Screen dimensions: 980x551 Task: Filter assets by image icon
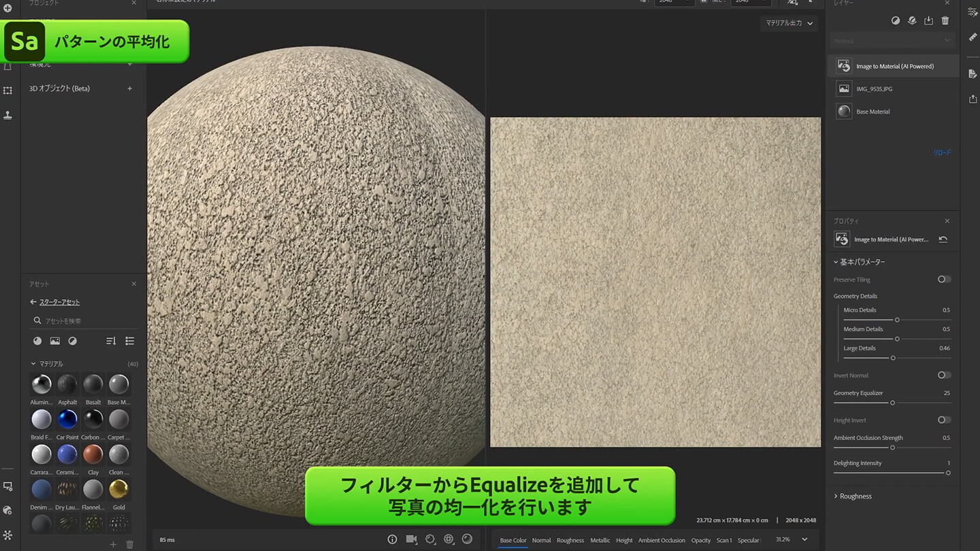pyautogui.click(x=55, y=341)
